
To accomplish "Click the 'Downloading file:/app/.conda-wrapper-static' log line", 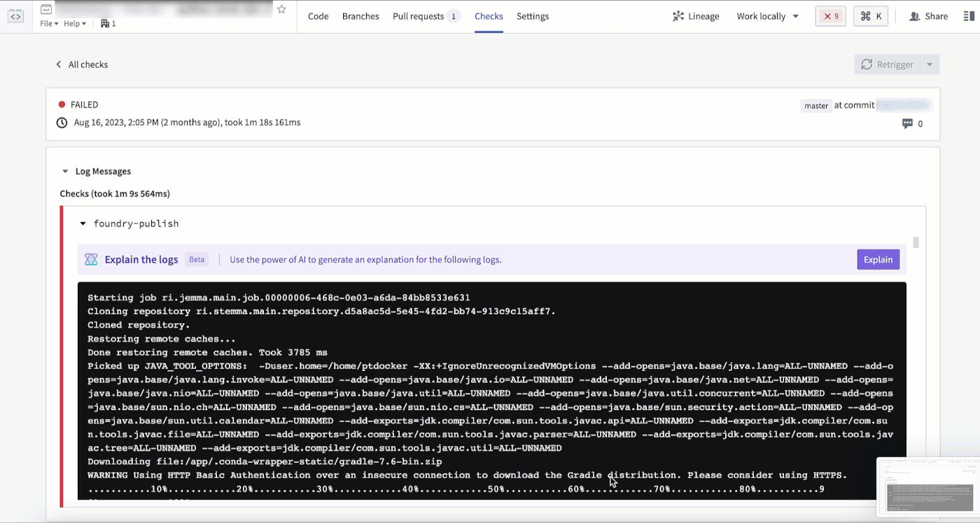I will click(265, 461).
